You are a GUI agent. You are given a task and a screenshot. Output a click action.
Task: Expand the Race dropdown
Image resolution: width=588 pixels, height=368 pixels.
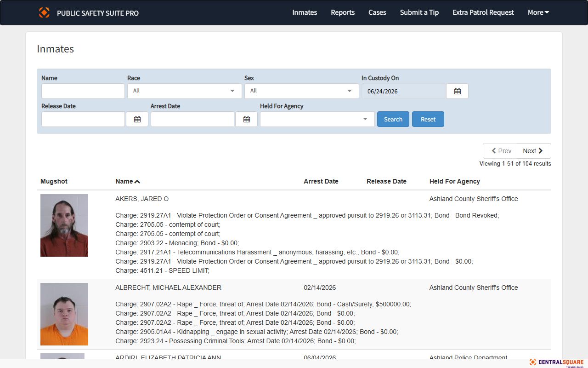click(x=185, y=91)
